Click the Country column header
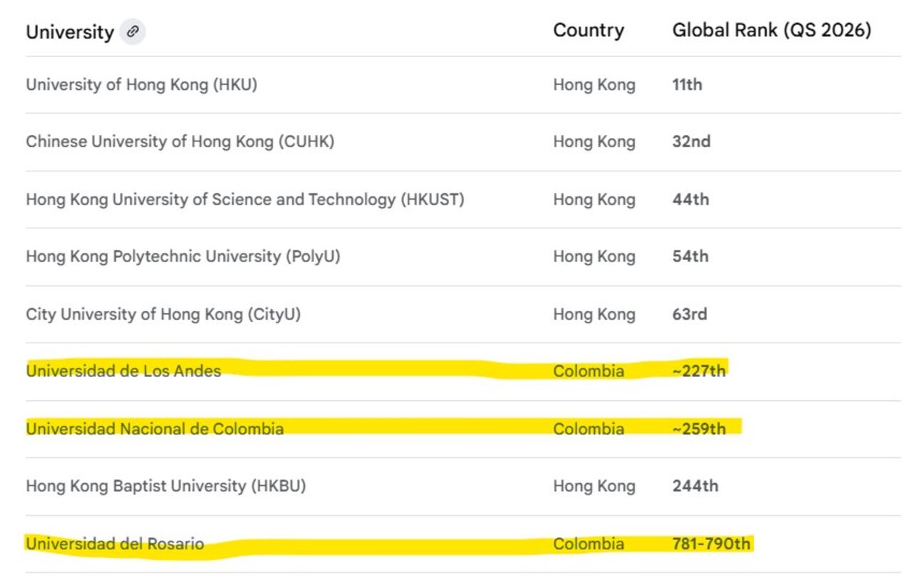The image size is (914, 588). click(588, 31)
